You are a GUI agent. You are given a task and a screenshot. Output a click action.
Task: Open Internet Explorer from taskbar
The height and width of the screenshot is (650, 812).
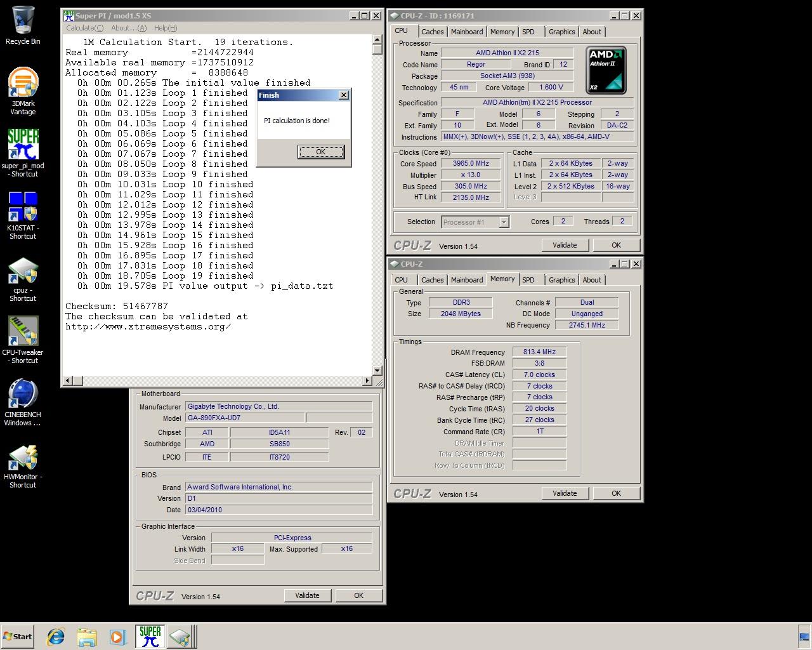point(56,637)
